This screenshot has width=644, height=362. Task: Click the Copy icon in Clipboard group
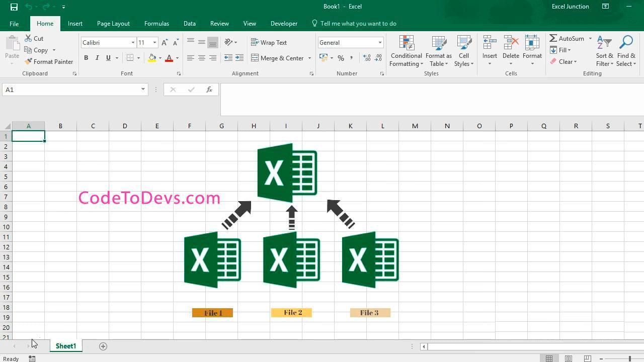tap(28, 50)
